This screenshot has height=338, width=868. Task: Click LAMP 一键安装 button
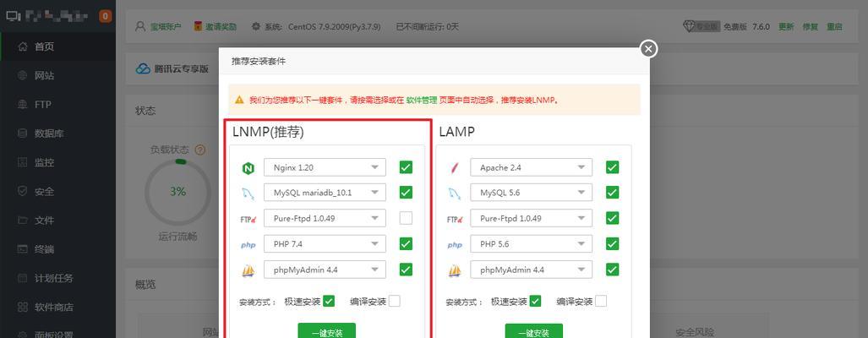(533, 330)
